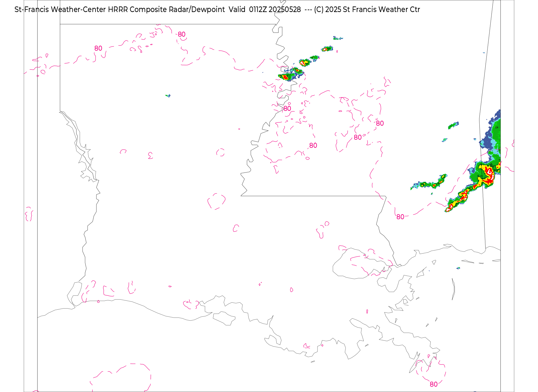Click the 80 label beside the long red-yellow squall line's tail
The height and width of the screenshot is (392, 538).
tap(400, 217)
